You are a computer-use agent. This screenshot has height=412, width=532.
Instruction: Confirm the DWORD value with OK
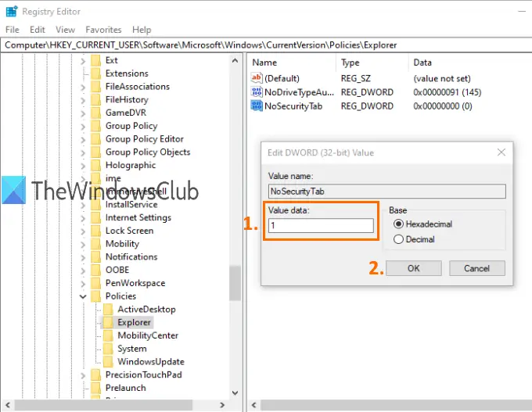(414, 268)
